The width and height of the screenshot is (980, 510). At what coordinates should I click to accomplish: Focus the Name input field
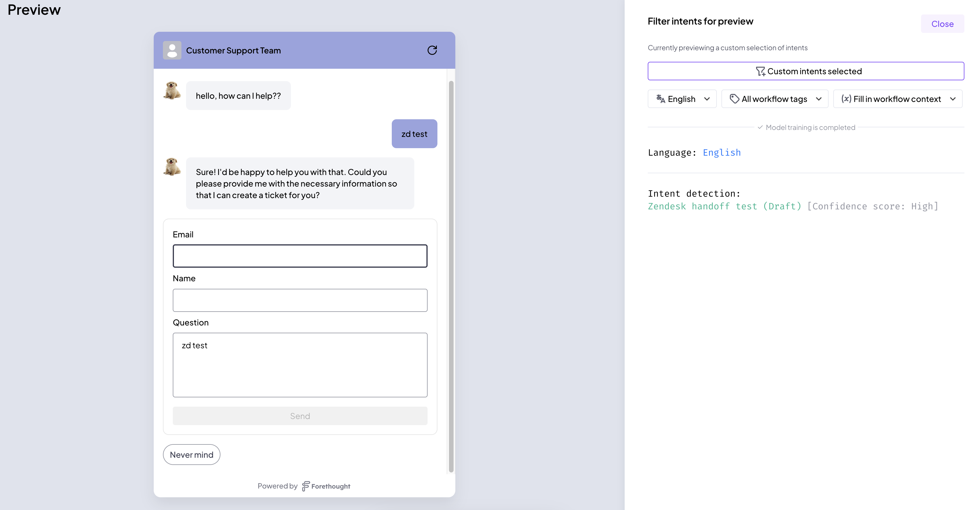tap(300, 300)
